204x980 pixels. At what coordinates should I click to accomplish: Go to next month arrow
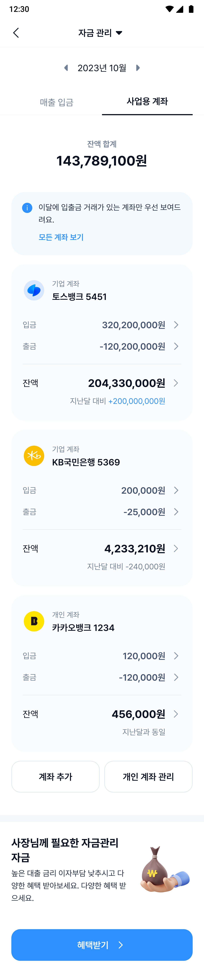[x=138, y=68]
